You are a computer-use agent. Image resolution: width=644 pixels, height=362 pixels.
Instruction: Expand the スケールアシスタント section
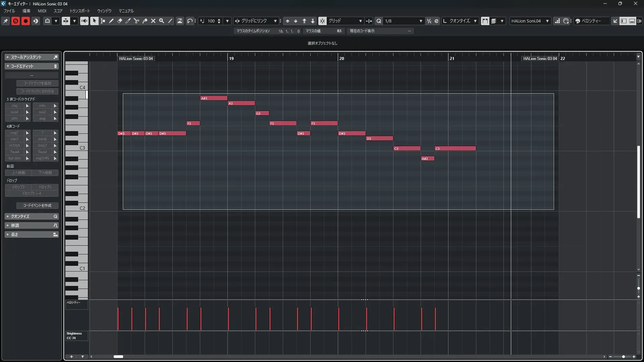(32, 57)
